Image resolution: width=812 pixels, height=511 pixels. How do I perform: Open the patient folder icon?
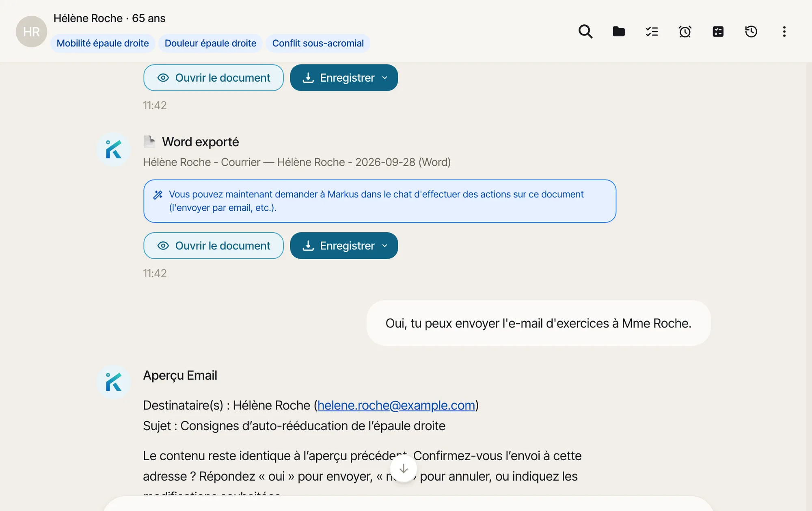click(x=618, y=32)
